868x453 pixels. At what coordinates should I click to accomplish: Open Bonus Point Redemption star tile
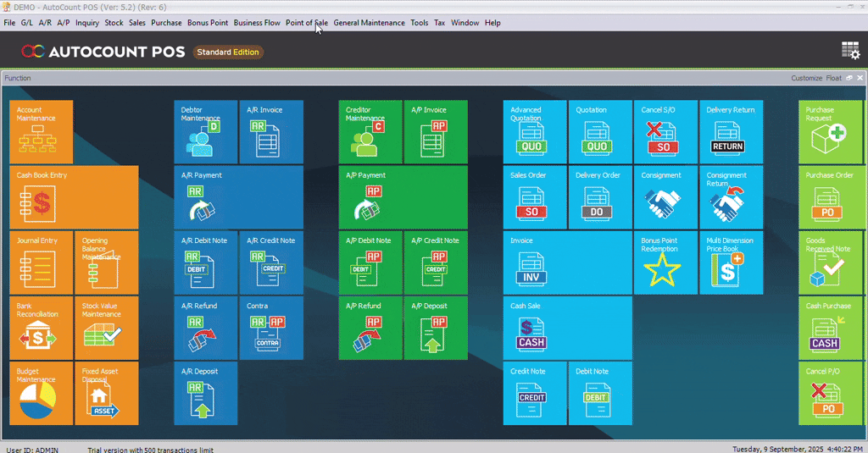[665, 262]
